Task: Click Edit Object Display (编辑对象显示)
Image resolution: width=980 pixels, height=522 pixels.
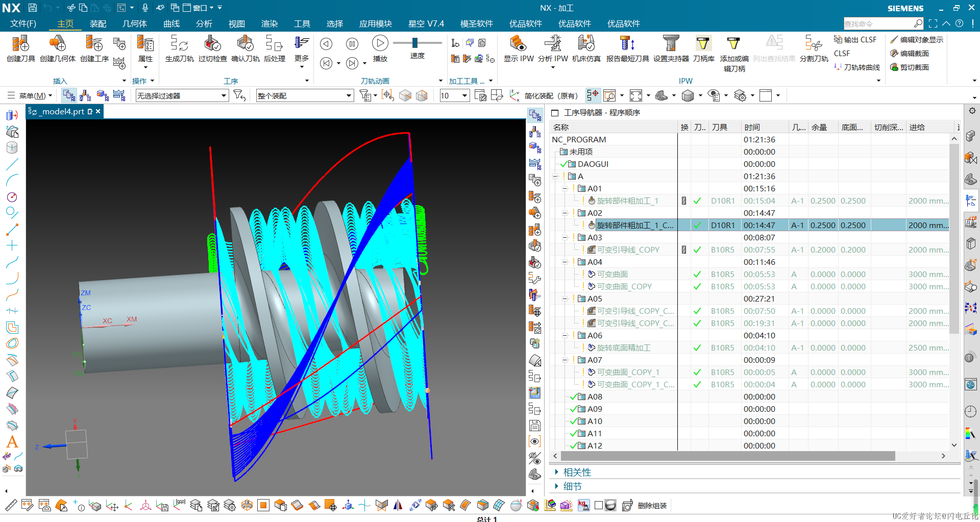Action: (x=917, y=40)
